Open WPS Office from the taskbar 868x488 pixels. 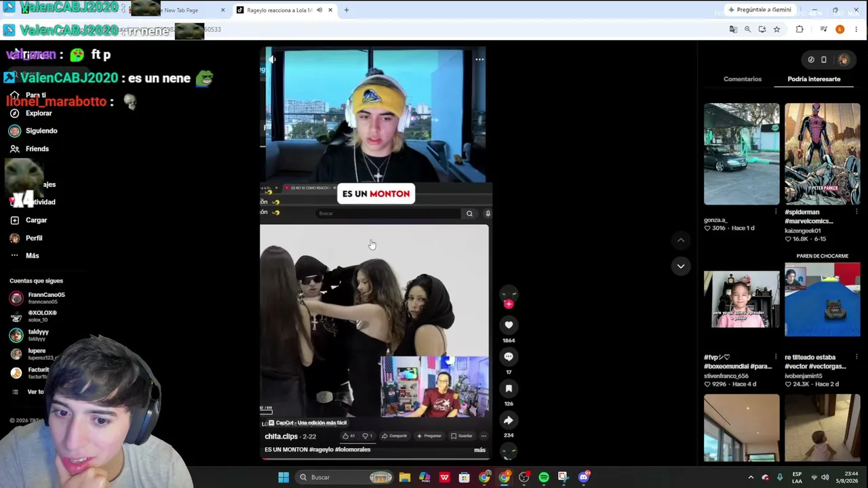[445, 477]
